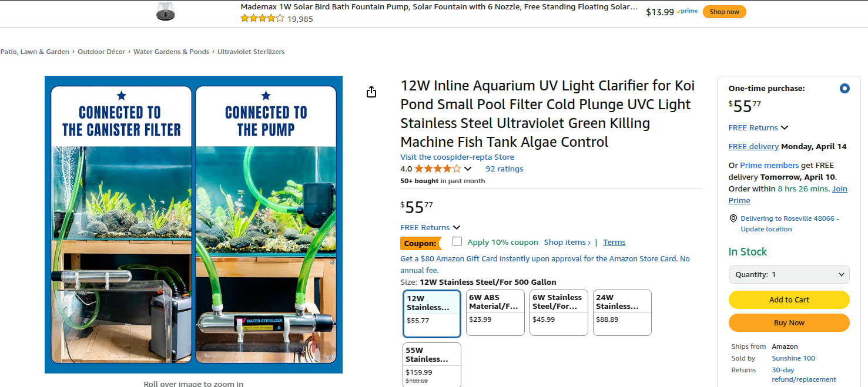
Task: Select the 6W ABS Material size option
Action: coord(495,312)
